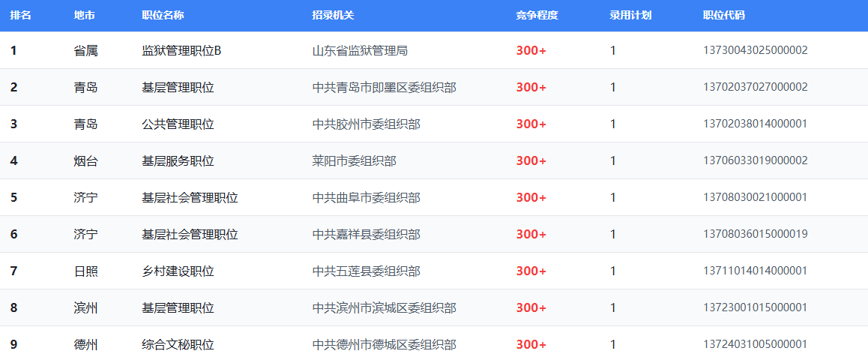868x360 pixels.
Task: Select the 职位代码 column header
Action: 723,16
